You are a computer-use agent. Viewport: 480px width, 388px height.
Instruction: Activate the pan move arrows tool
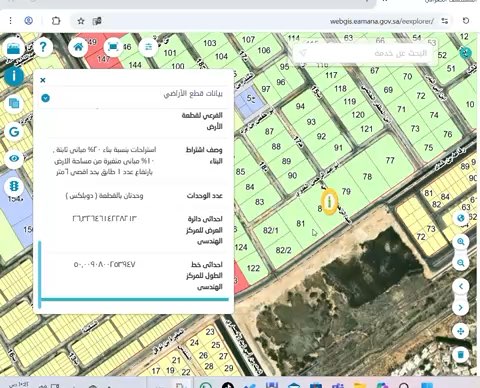click(461, 331)
